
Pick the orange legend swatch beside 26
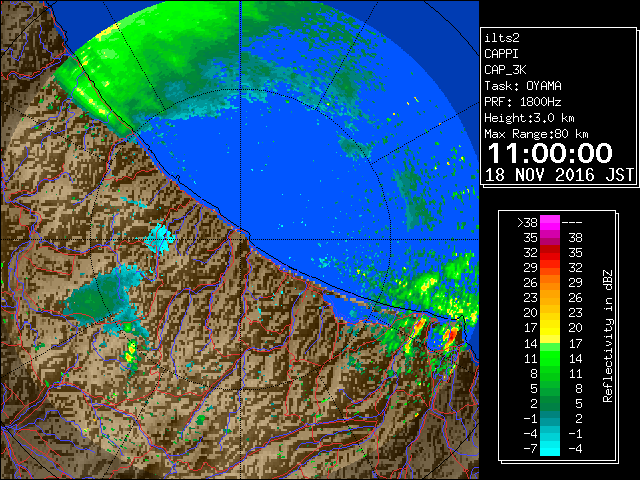click(x=550, y=283)
